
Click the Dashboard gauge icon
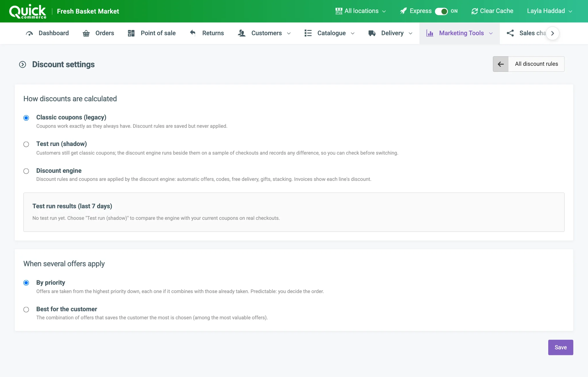[x=29, y=33]
